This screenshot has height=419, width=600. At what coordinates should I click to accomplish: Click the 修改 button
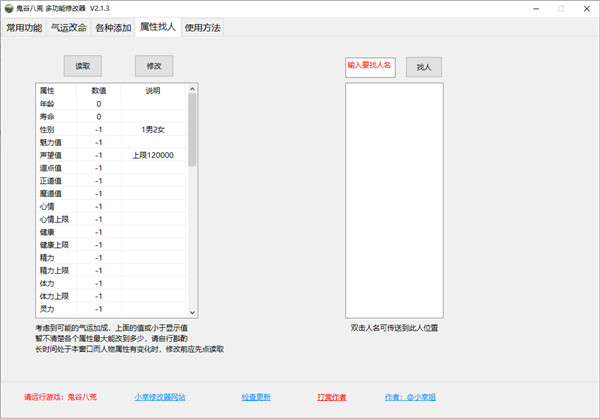[x=154, y=66]
